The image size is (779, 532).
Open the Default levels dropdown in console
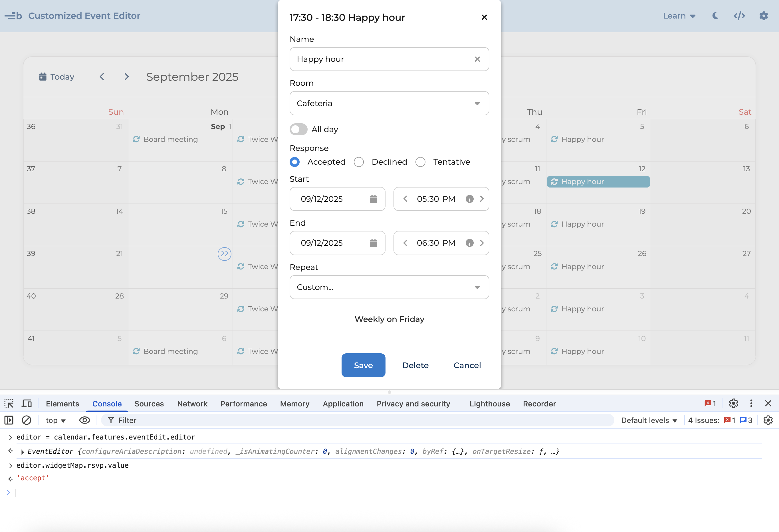649,420
